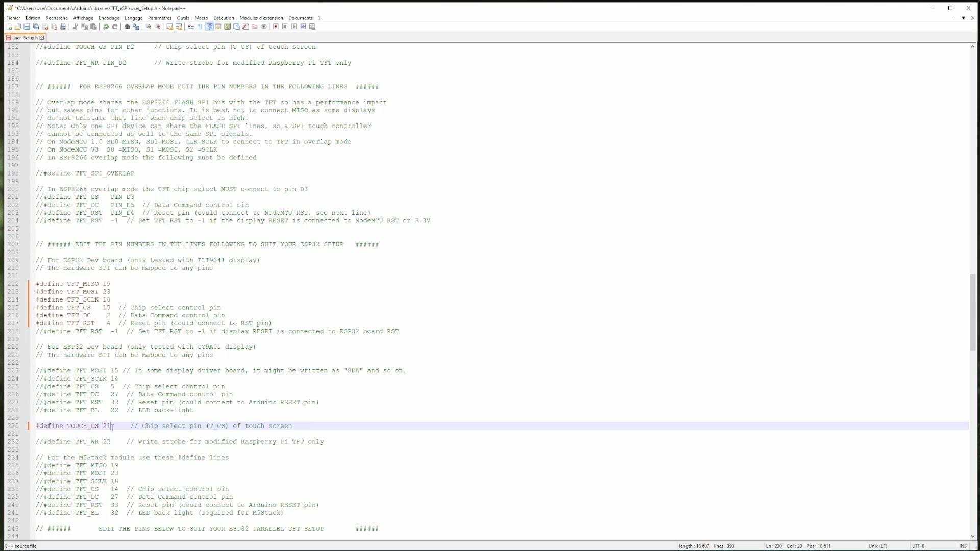The width and height of the screenshot is (980, 551).
Task: Click the vertical scrollbar thumb
Action: click(972, 312)
